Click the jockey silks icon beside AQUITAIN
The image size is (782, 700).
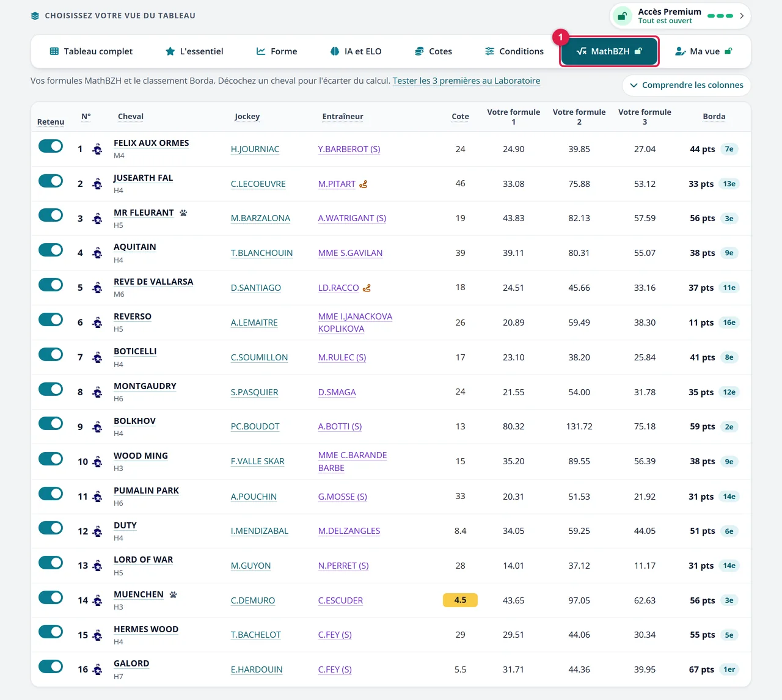coord(97,253)
